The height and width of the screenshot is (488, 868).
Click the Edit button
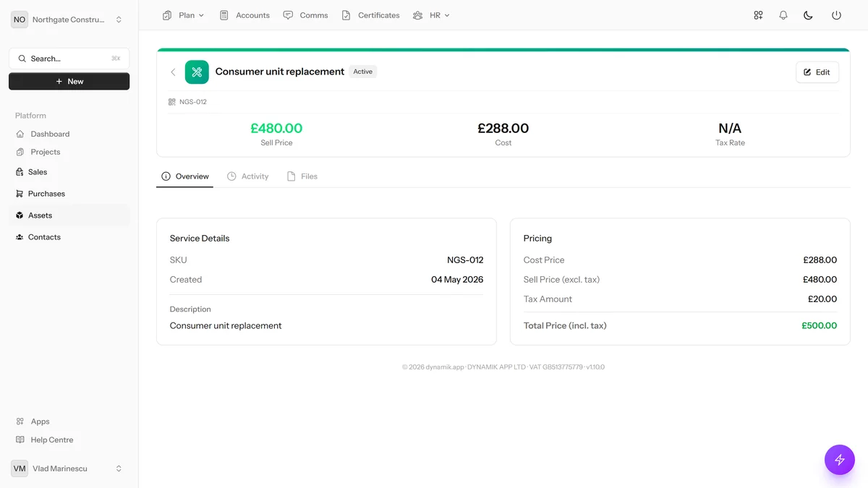[x=817, y=72]
